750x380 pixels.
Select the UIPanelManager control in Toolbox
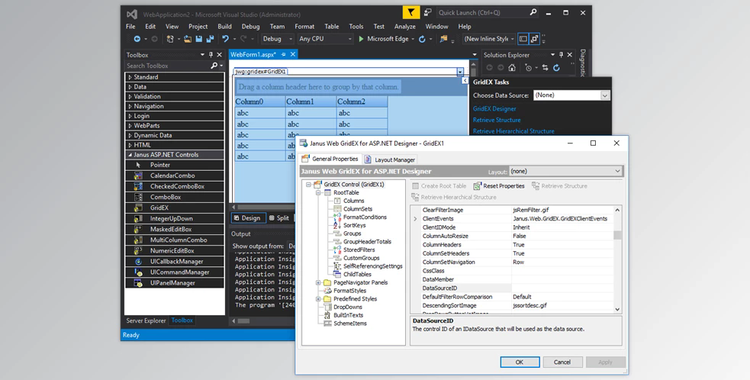click(175, 283)
